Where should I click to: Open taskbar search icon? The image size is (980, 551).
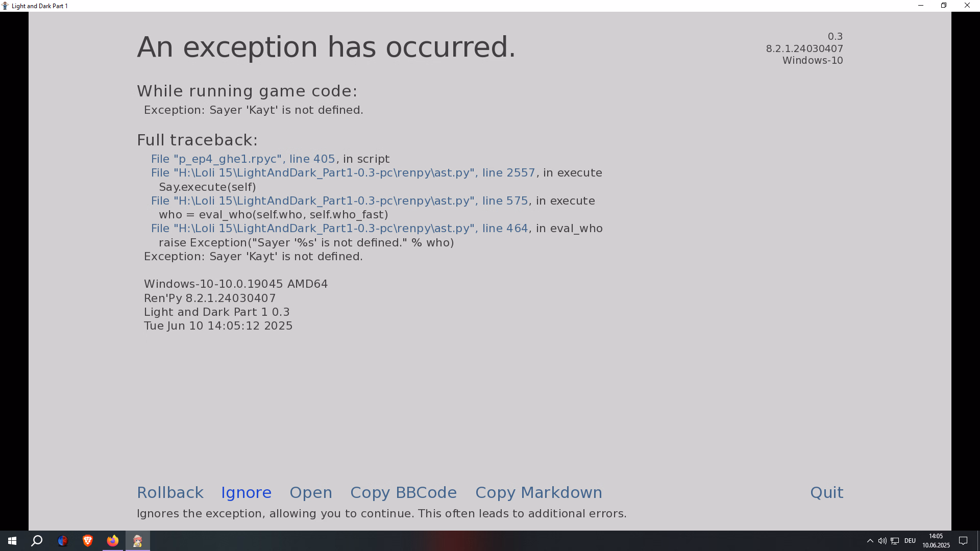coord(37,541)
